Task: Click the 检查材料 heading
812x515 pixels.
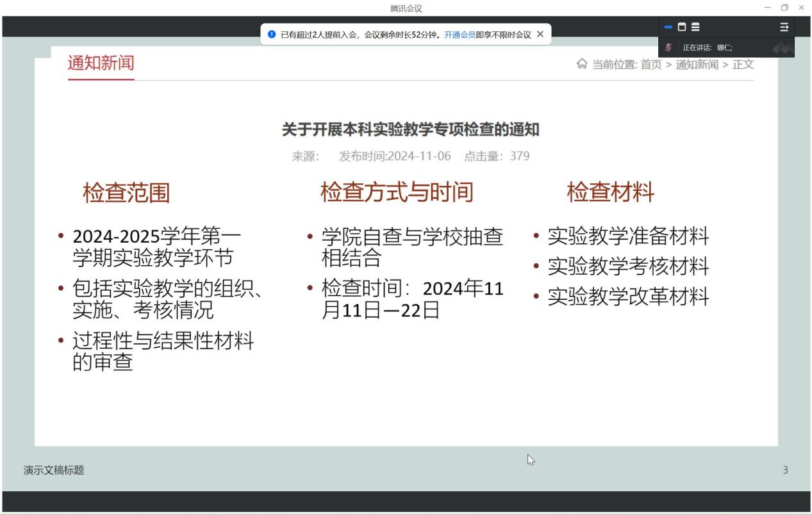Action: (610, 192)
